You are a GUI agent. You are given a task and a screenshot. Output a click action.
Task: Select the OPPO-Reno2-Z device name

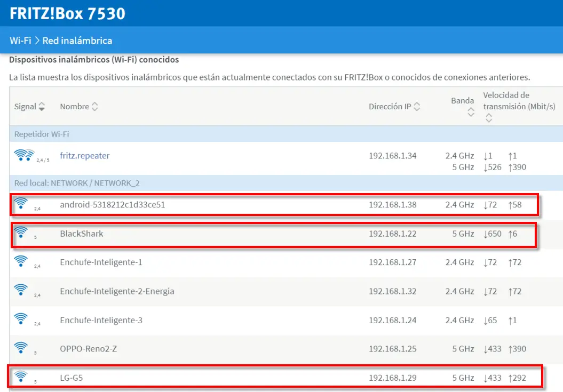click(x=89, y=349)
